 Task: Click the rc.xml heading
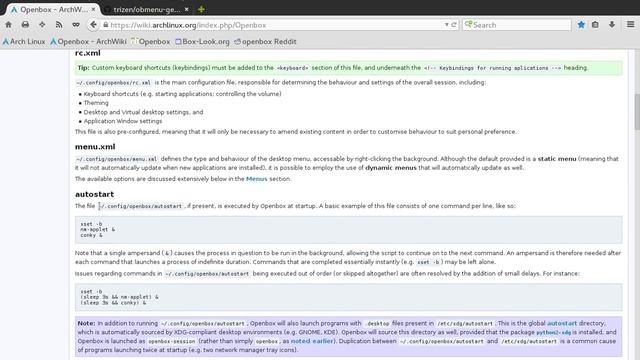coord(87,53)
